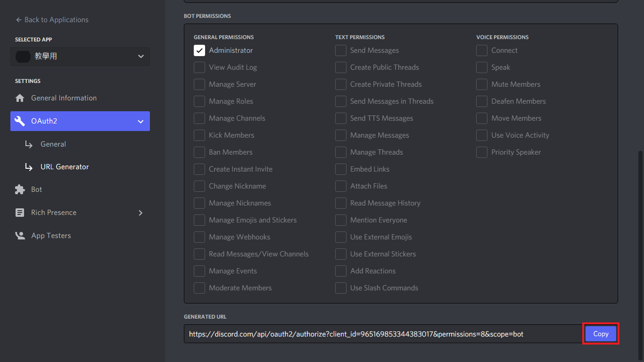Tick the Manage Webhooks checkbox
644x362 pixels.
click(199, 237)
